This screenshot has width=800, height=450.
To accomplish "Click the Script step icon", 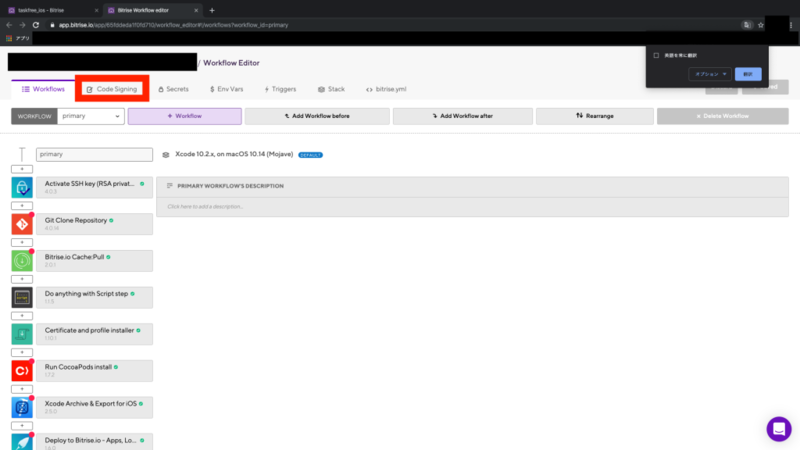I will coord(22,297).
